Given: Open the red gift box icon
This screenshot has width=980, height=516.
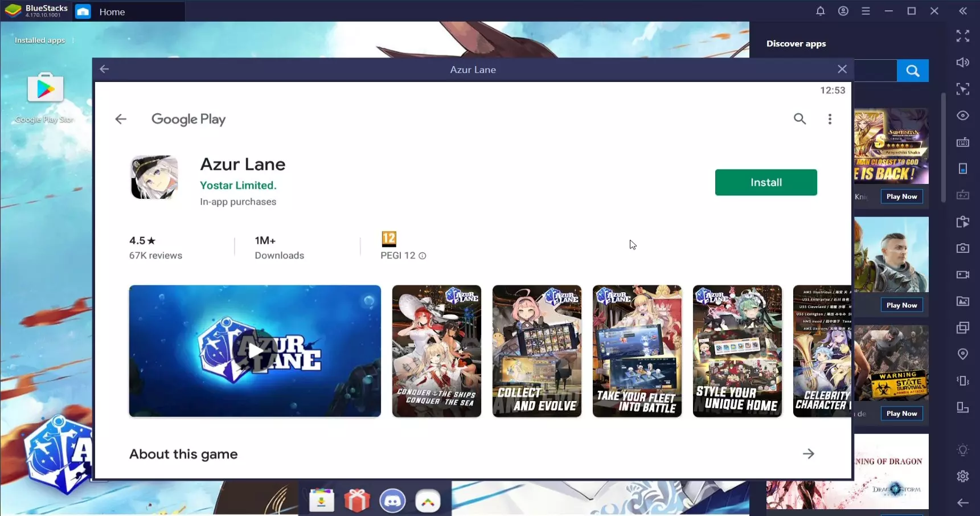Looking at the screenshot, I should (x=357, y=501).
